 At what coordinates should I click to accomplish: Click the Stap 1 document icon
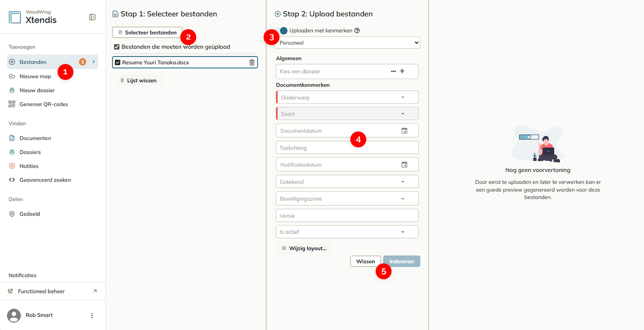tap(115, 14)
